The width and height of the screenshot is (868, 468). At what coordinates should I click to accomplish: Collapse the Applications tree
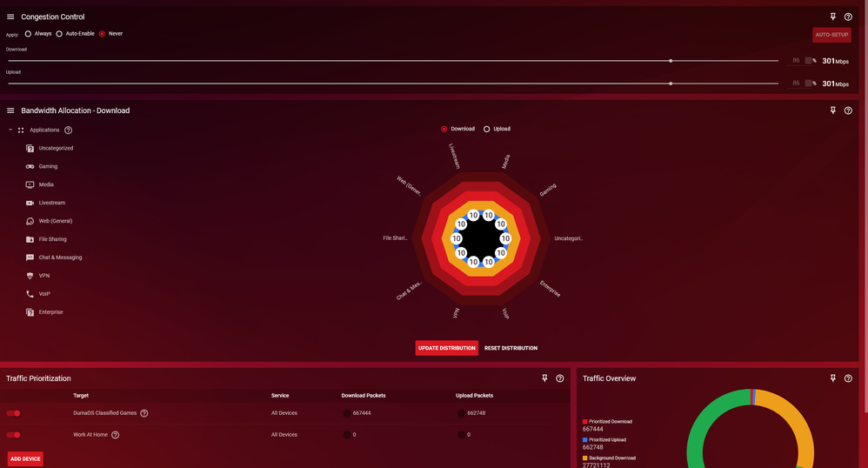coord(10,130)
